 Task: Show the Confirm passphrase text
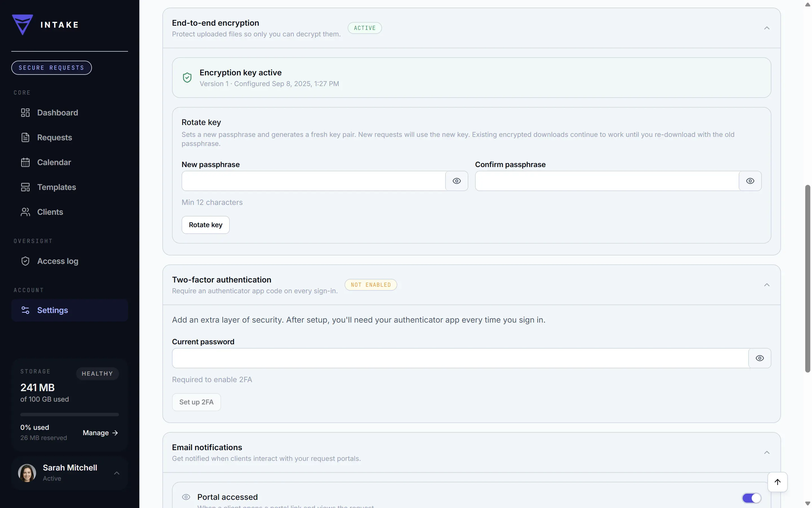pyautogui.click(x=750, y=181)
